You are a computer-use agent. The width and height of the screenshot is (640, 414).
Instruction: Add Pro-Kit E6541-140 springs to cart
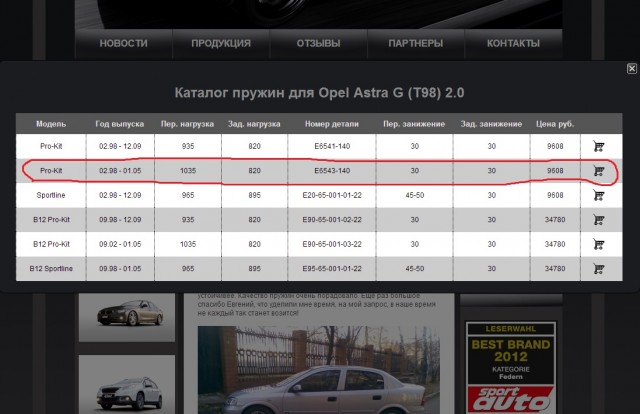[598, 146]
